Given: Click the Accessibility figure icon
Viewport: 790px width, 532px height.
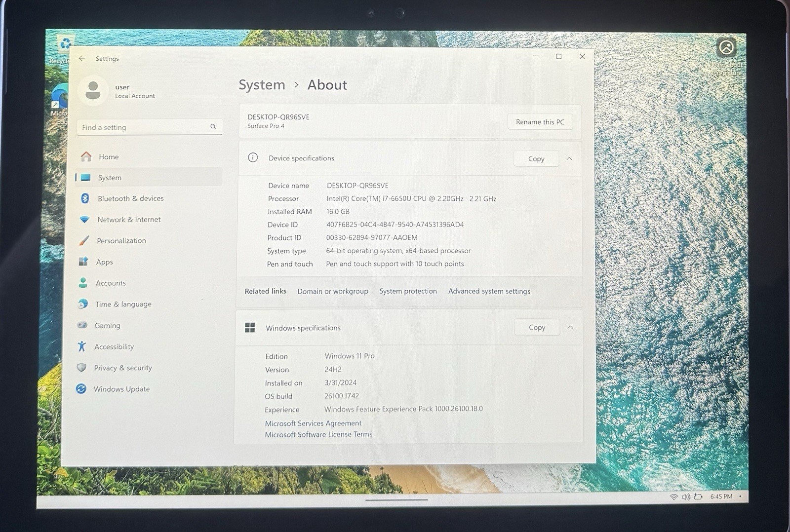Looking at the screenshot, I should 82,346.
